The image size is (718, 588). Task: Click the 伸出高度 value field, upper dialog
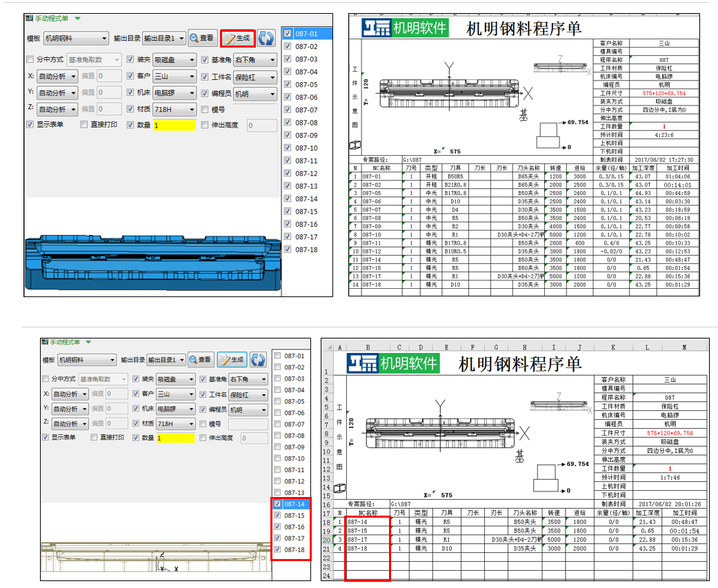(261, 125)
